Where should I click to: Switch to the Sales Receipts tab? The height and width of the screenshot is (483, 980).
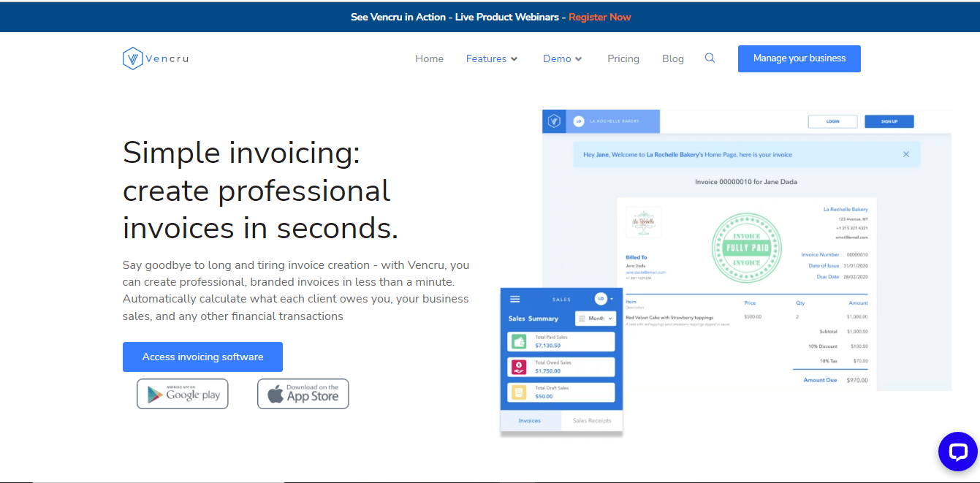pyautogui.click(x=591, y=421)
